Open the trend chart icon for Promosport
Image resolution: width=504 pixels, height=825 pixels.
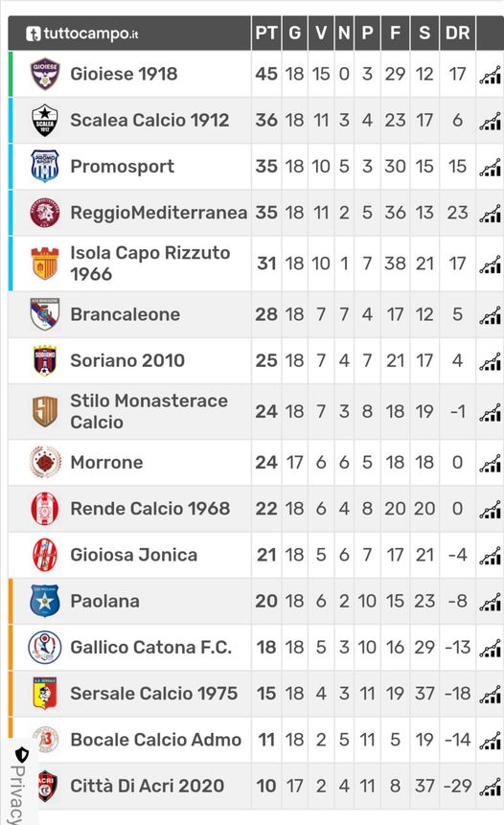490,168
